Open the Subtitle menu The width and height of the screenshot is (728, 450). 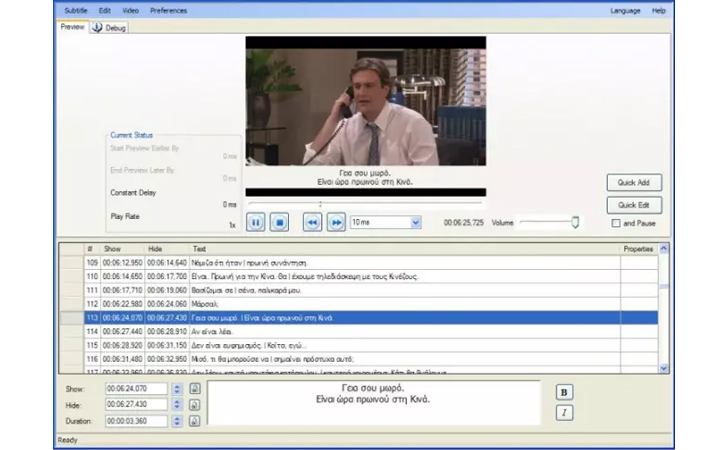click(76, 10)
